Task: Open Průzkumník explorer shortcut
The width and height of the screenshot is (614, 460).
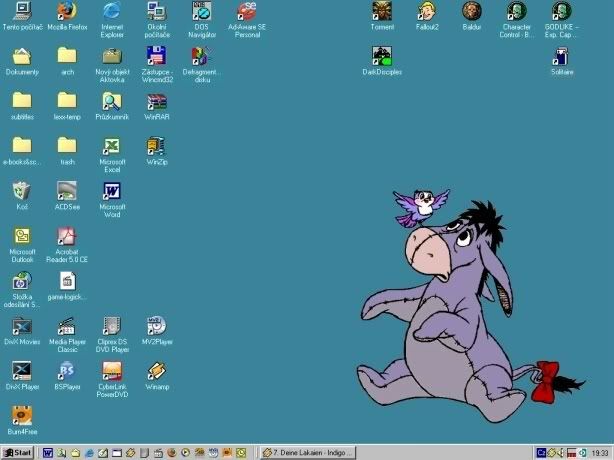Action: [x=112, y=106]
